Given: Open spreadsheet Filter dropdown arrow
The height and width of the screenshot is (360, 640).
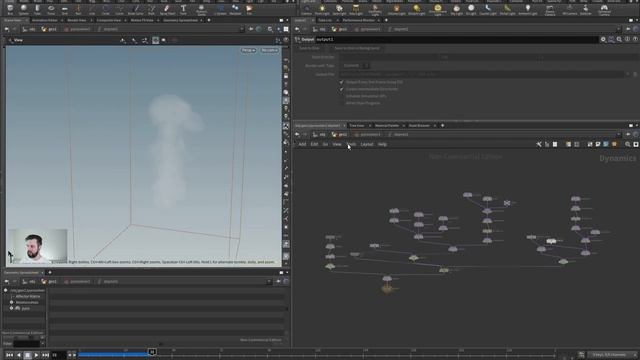Looking at the screenshot, I should tap(42, 343).
